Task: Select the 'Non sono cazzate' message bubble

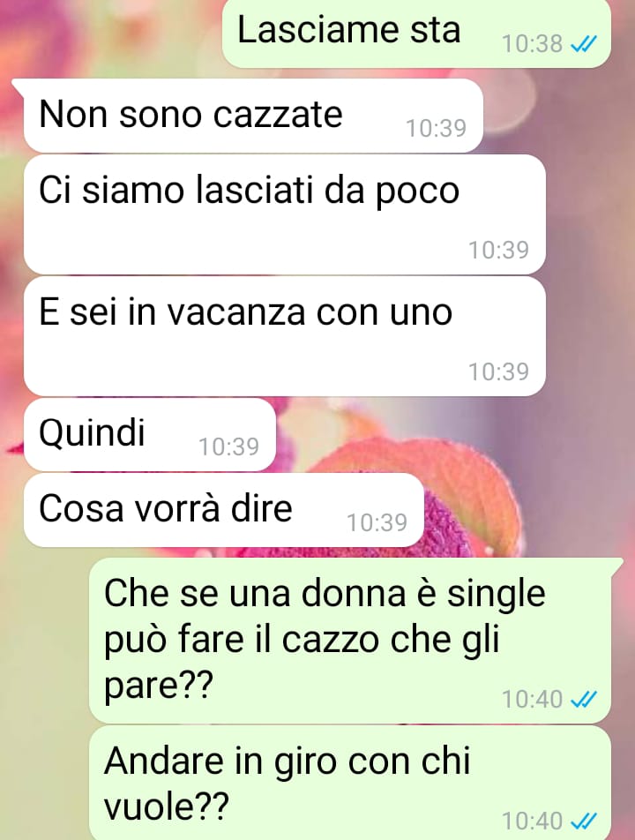Action: (x=253, y=116)
